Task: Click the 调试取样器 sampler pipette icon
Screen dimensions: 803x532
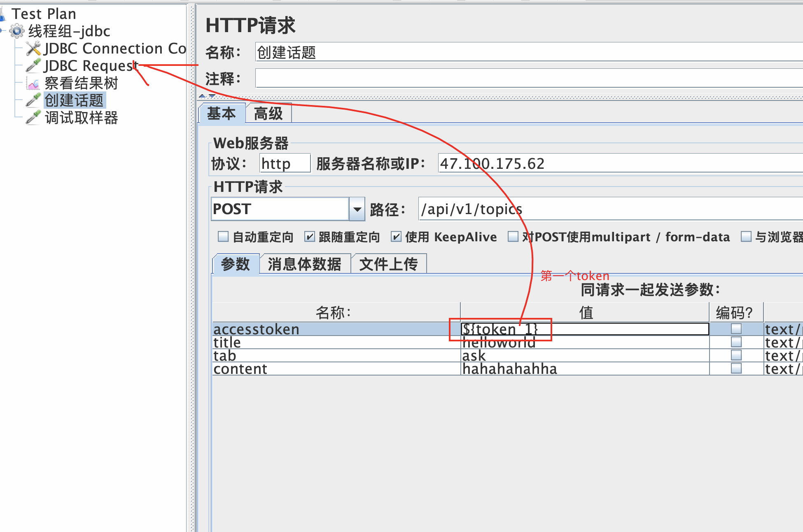Action: point(33,117)
